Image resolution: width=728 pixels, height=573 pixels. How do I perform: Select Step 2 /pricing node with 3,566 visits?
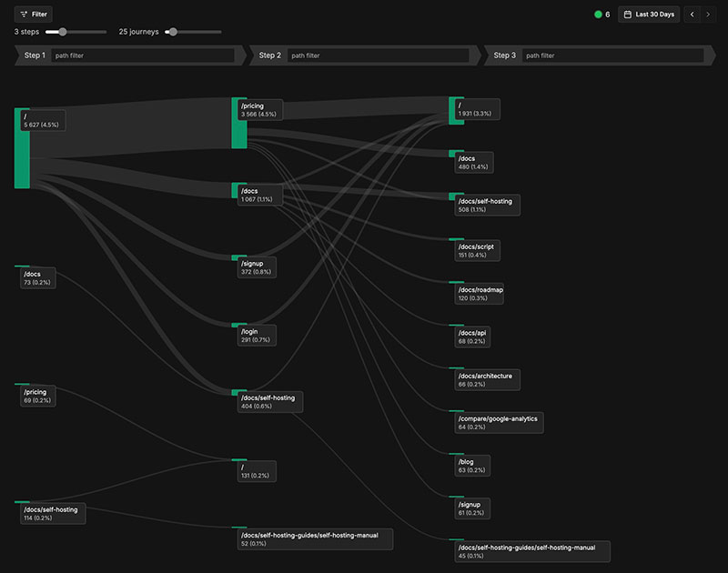(259, 110)
